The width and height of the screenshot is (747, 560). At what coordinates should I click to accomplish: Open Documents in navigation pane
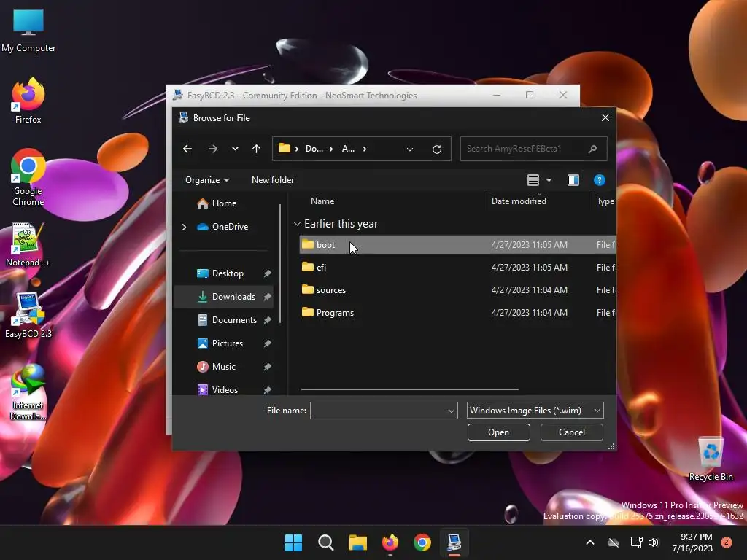click(234, 320)
